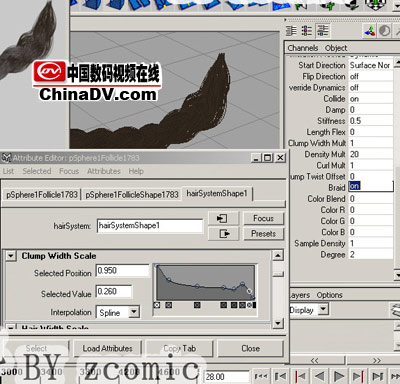Open the Help menu in Attribute Editor
Viewport: 400px width, 384px height.
tap(136, 171)
